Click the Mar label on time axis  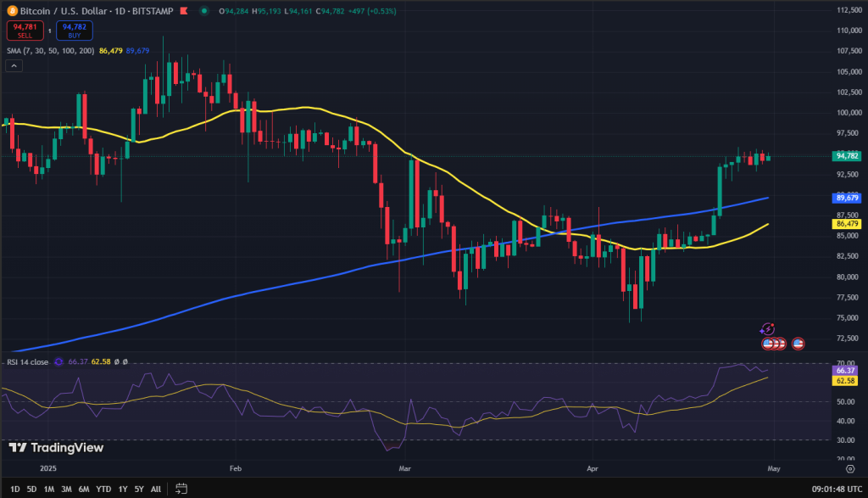tap(404, 468)
